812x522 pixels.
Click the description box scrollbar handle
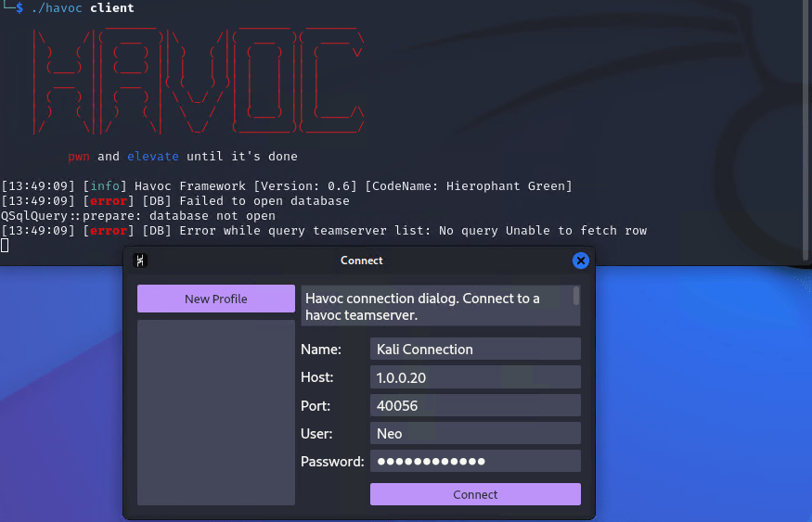coord(576,296)
